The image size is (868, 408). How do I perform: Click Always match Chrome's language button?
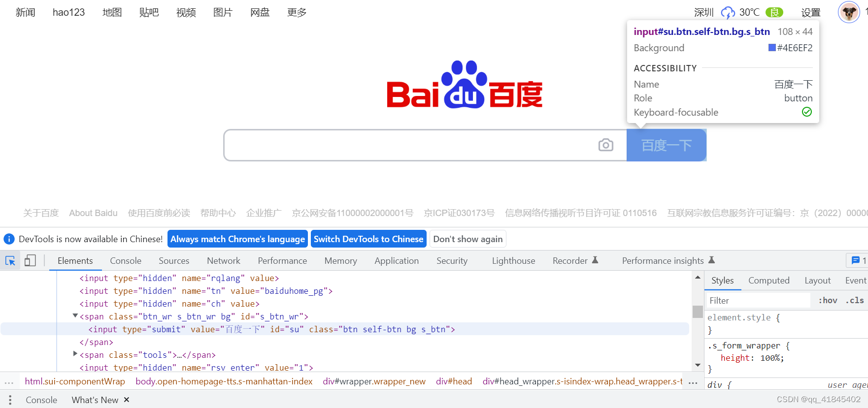coord(237,239)
